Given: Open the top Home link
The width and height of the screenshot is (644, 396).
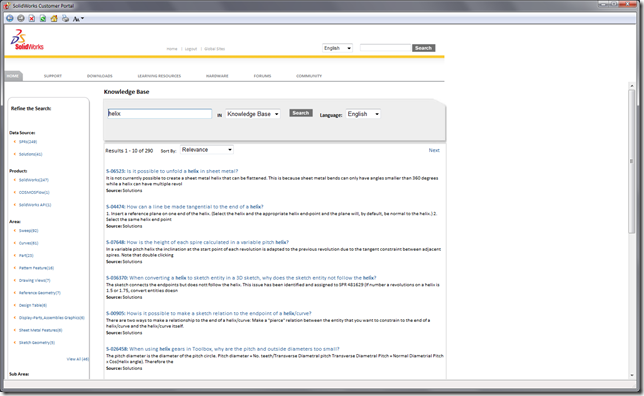Looking at the screenshot, I should click(172, 49).
